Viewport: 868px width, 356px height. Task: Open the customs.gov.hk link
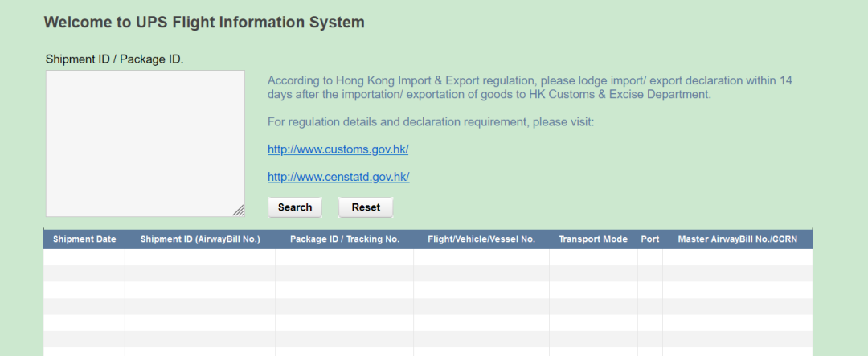coord(338,149)
